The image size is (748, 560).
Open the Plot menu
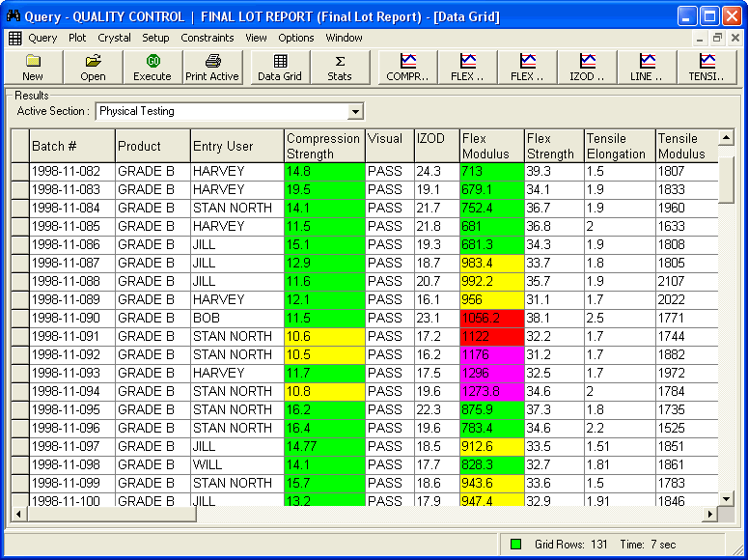(77, 38)
